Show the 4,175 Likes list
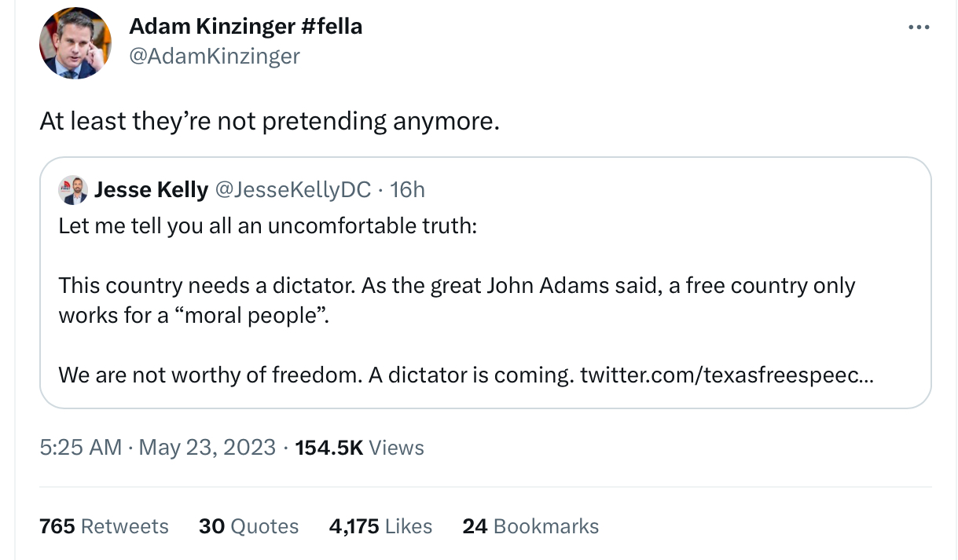The image size is (958, 560). [380, 526]
